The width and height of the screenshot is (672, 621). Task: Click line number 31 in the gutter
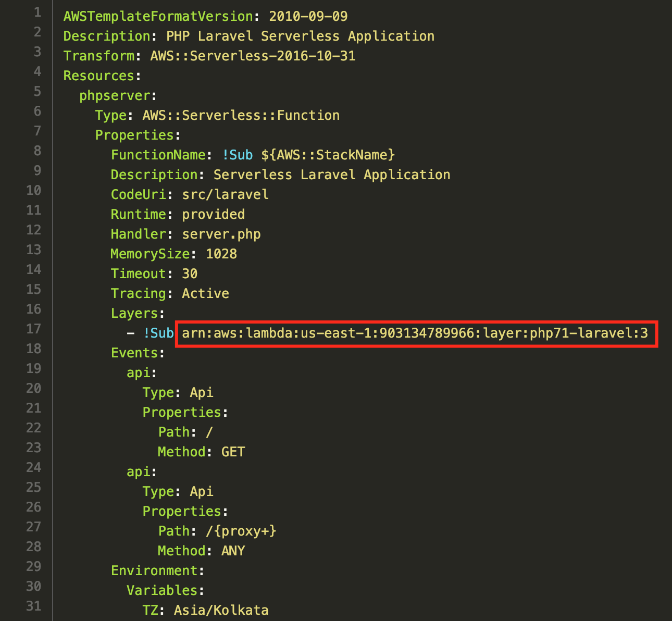[x=34, y=606]
